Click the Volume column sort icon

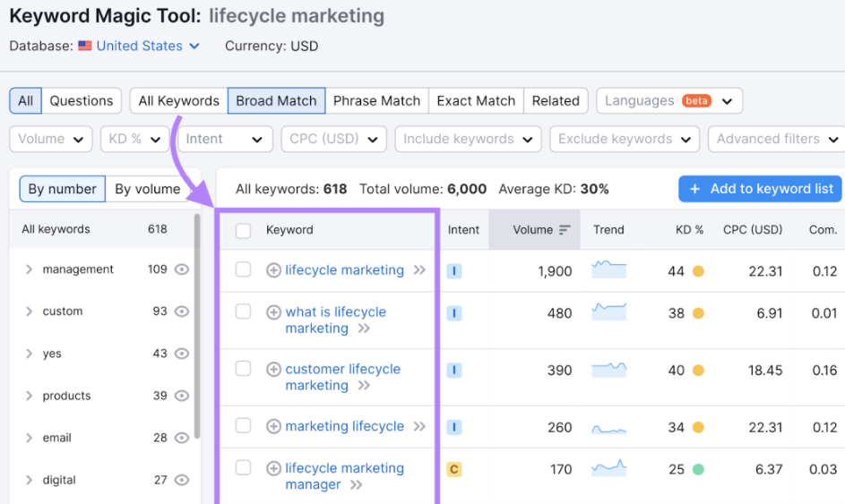pos(565,230)
